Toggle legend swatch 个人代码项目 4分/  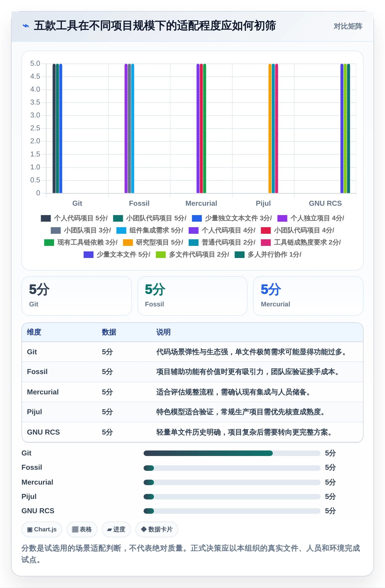194,230
